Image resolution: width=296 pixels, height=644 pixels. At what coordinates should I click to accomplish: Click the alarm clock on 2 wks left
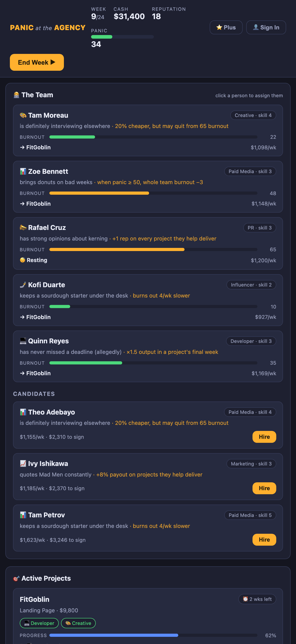point(245,599)
